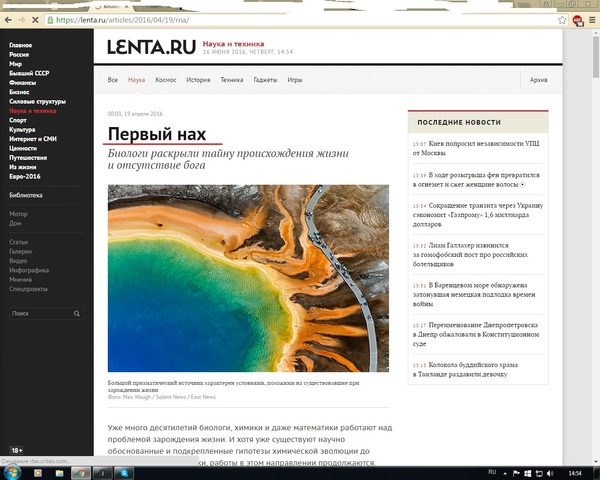The height and width of the screenshot is (480, 600).
Task: Open Библиотека in the sidebar
Action: (x=26, y=195)
